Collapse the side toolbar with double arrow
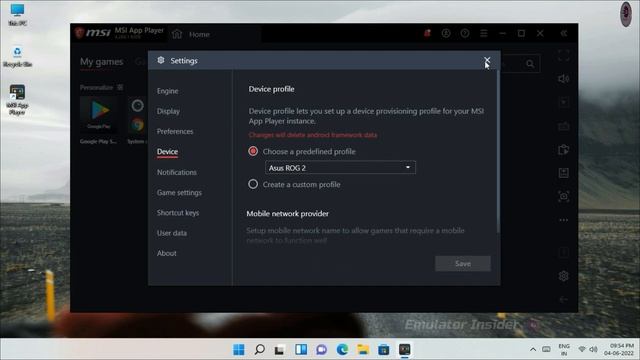 point(564,33)
